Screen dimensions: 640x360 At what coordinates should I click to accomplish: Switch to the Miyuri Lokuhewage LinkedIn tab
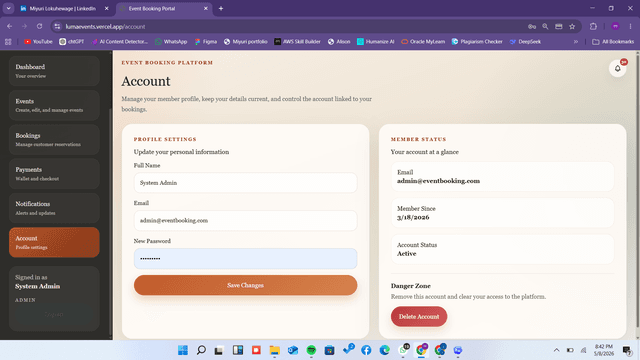pos(62,8)
